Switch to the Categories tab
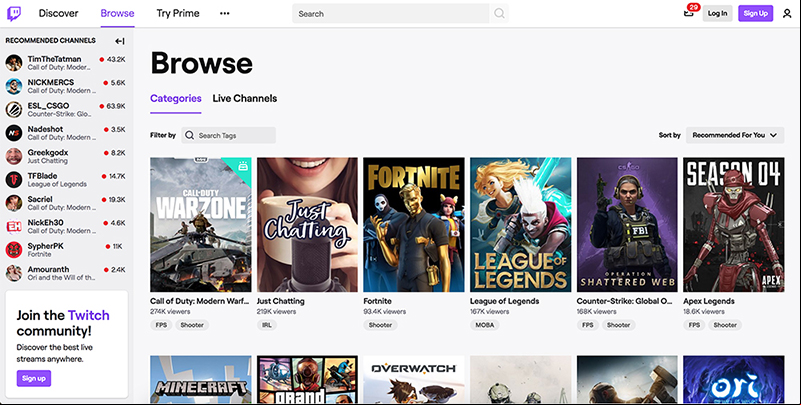 point(176,99)
